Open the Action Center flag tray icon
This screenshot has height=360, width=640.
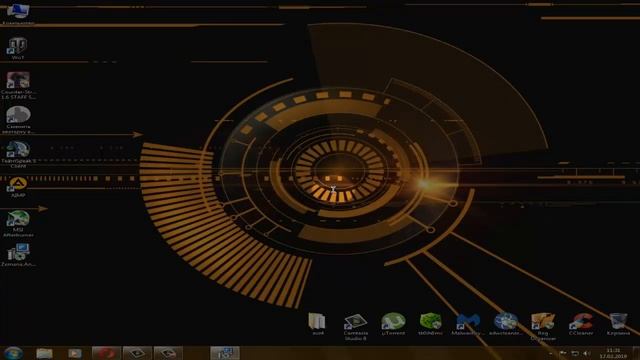(563, 353)
